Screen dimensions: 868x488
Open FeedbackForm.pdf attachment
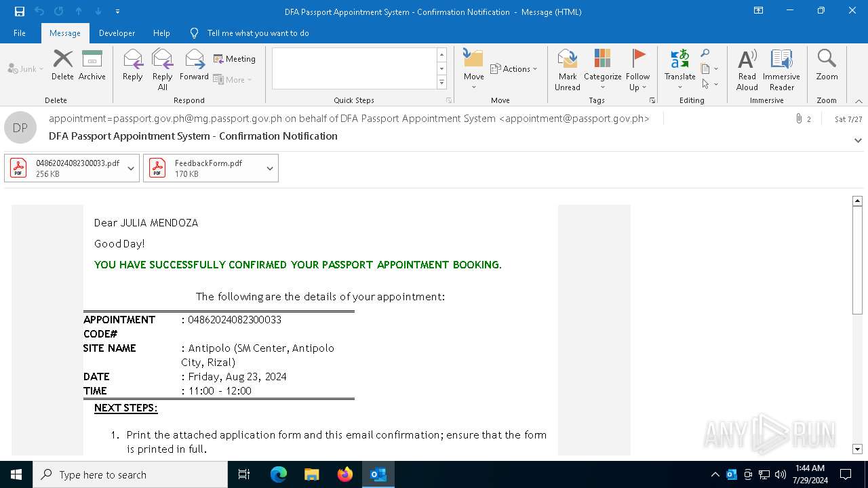(x=203, y=168)
